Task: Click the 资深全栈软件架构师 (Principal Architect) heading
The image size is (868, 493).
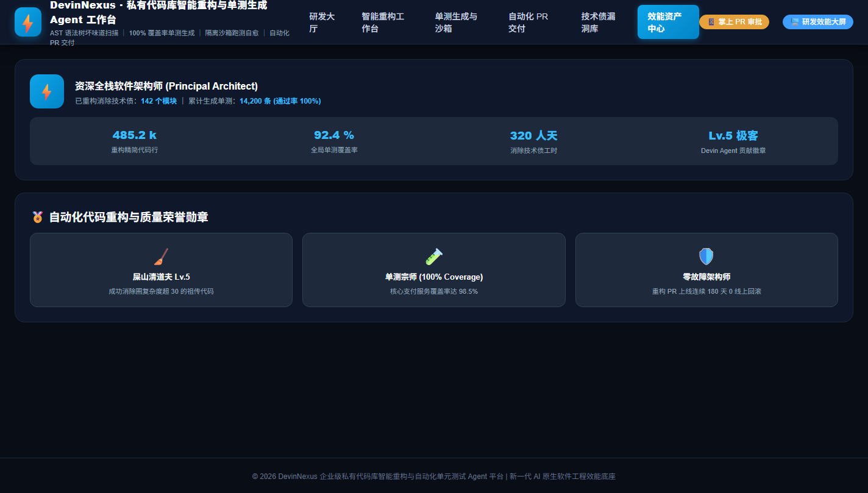Action: click(x=166, y=86)
